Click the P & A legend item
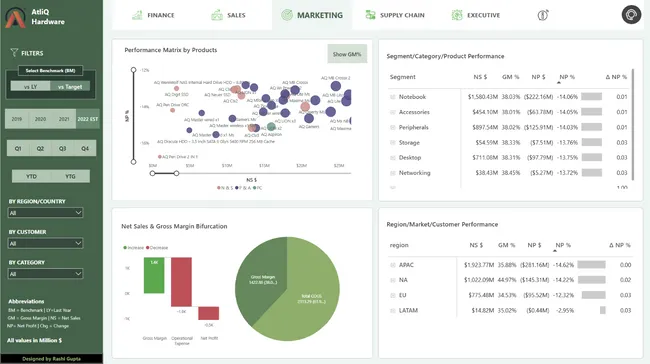The height and width of the screenshot is (364, 650). tap(243, 188)
